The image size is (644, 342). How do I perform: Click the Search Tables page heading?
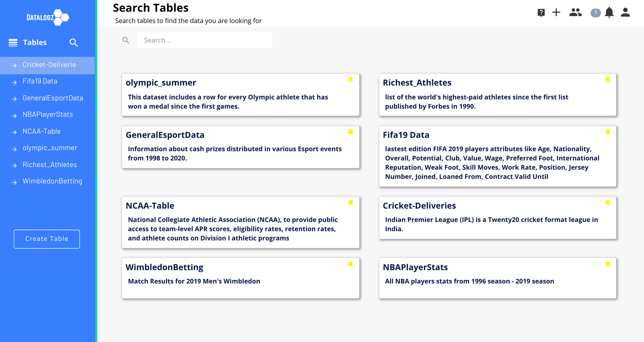(151, 8)
